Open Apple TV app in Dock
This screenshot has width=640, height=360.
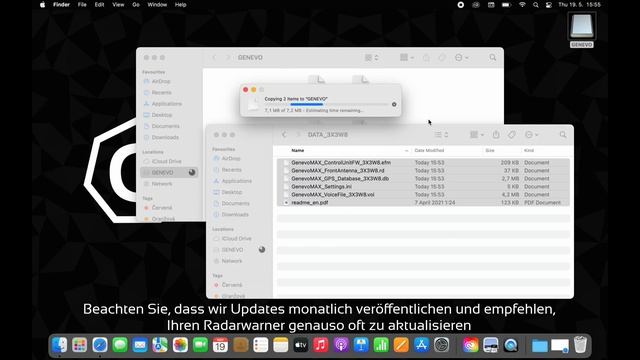[301, 345]
